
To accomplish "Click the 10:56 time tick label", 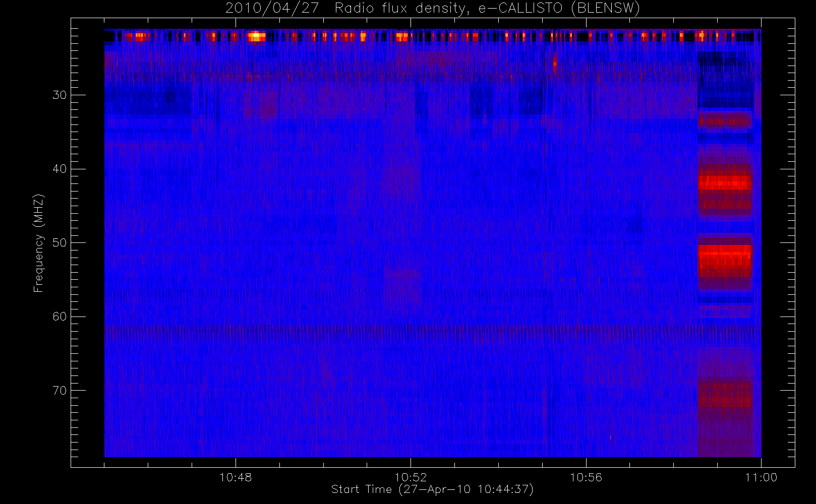I will (586, 477).
